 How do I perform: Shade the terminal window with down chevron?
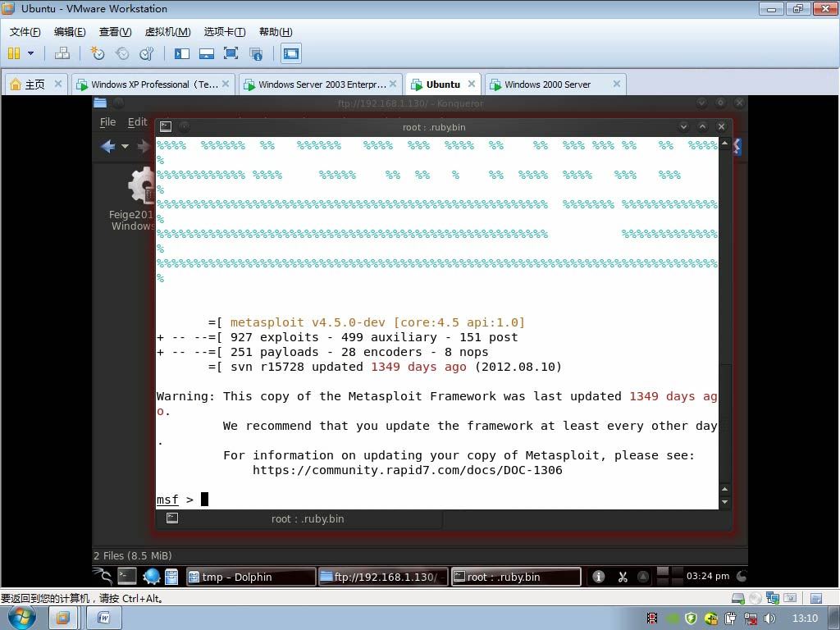tap(683, 126)
